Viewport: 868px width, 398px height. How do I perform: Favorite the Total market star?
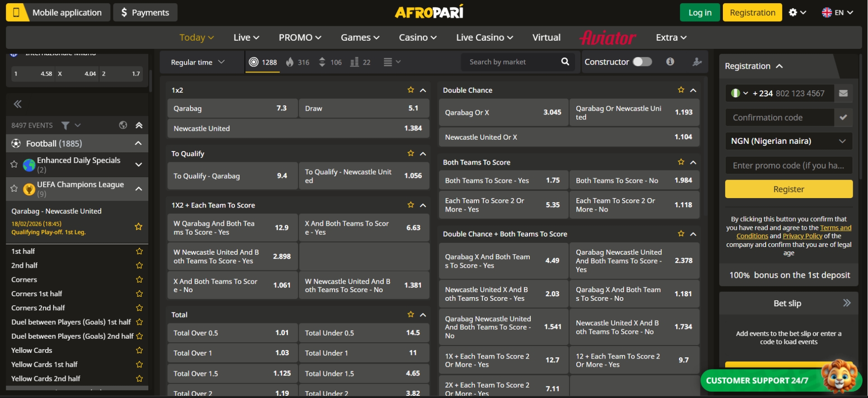click(410, 314)
